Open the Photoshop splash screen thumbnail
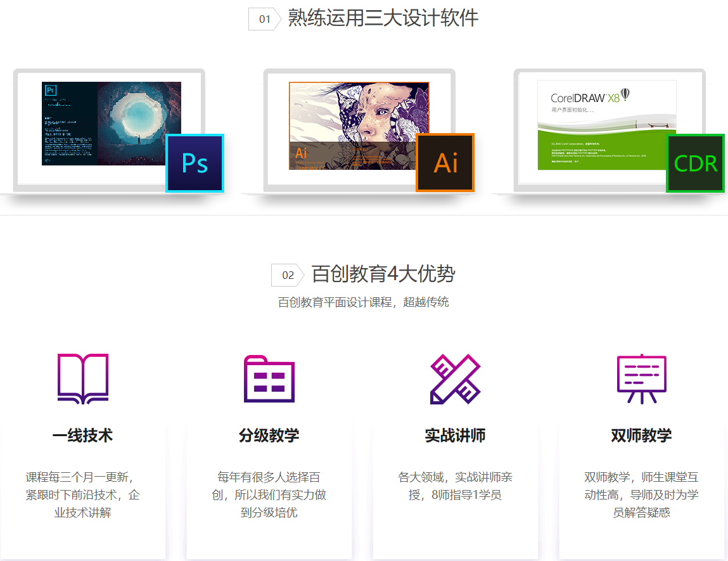Viewport: 728px width, 561px height. click(x=112, y=124)
